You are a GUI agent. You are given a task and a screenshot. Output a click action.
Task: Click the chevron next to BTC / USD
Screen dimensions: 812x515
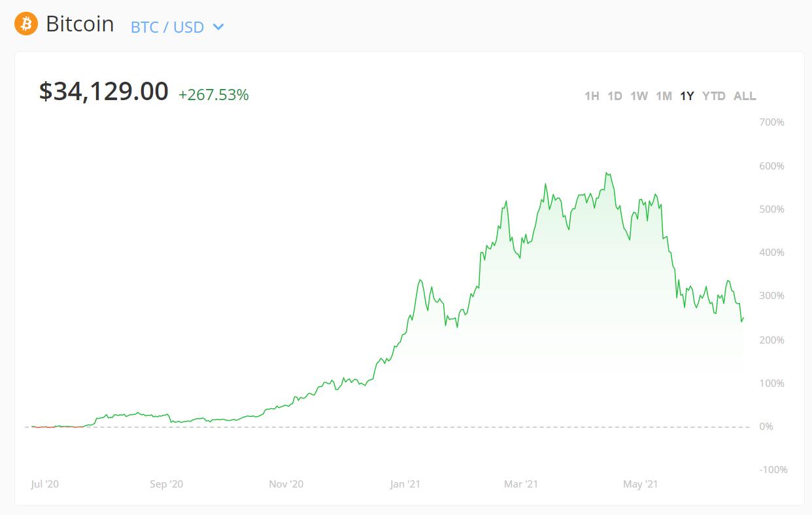pos(217,27)
